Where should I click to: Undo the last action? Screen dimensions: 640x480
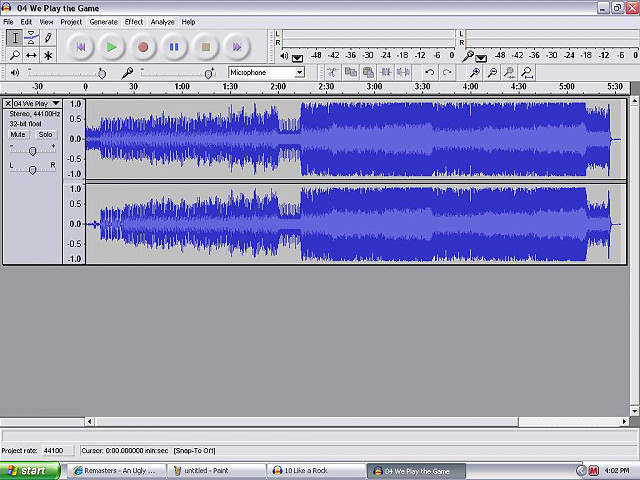[429, 73]
